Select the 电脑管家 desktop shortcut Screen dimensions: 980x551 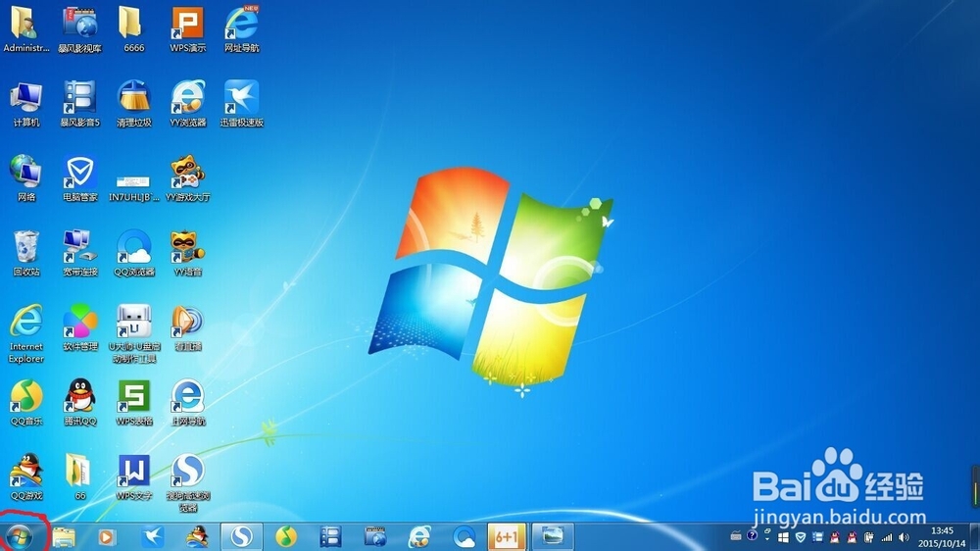click(80, 178)
